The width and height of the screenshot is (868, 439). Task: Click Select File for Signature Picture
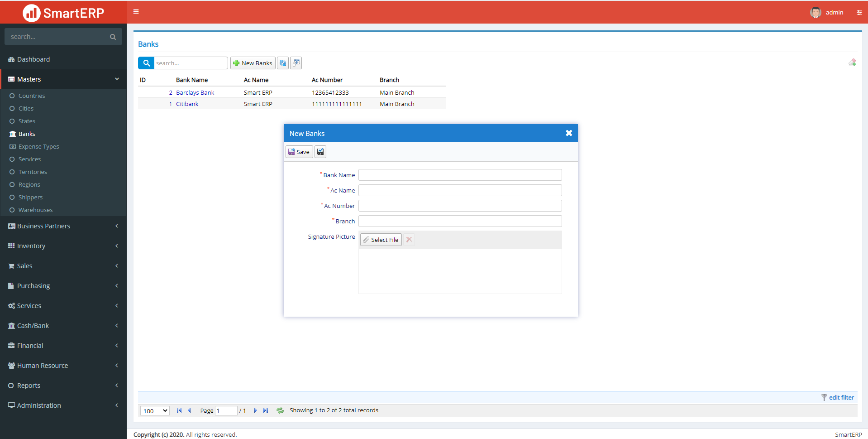(x=381, y=240)
